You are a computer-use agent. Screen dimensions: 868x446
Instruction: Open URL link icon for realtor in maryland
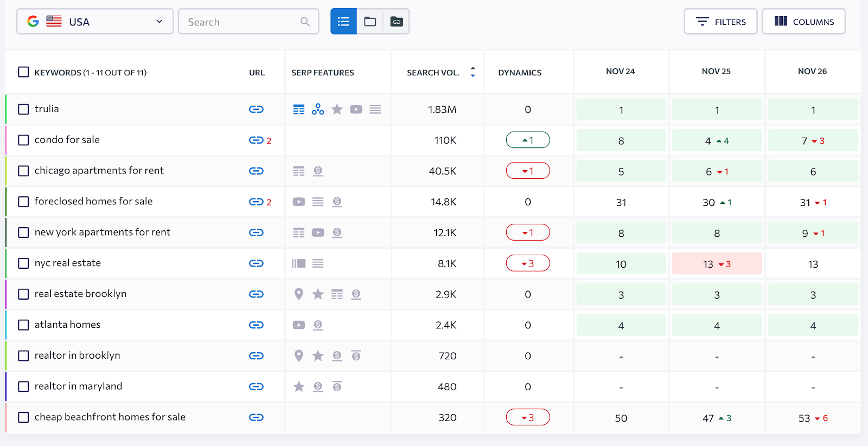click(256, 387)
